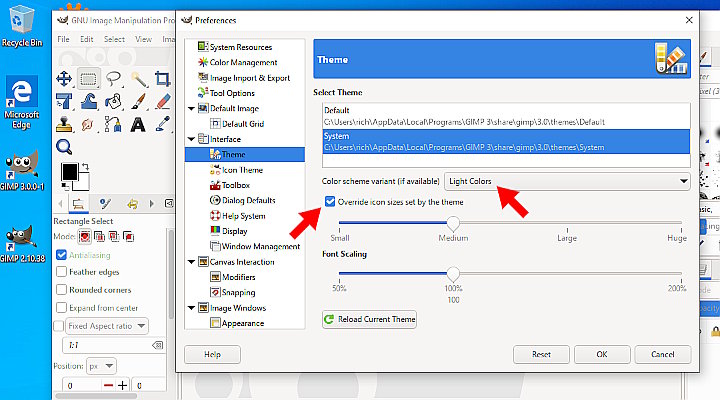Choose Subtract from selection mode icon

coord(113,237)
